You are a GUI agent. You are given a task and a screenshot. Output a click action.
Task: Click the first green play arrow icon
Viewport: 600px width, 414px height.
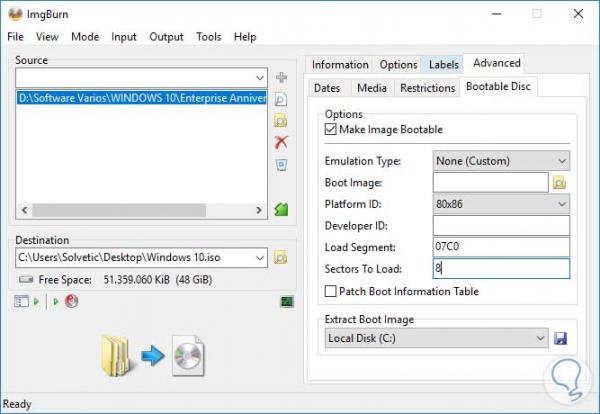coord(36,302)
